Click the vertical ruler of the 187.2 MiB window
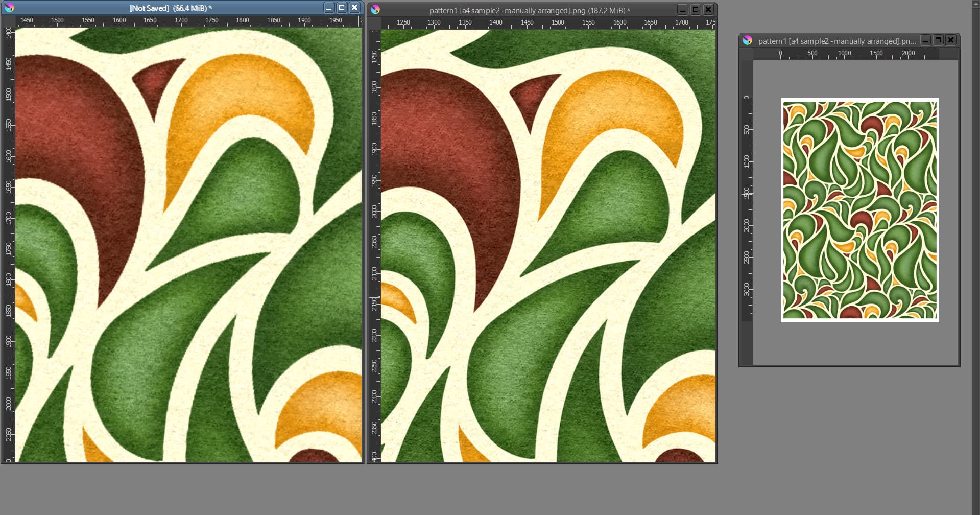Screen dimensions: 980x515 375,246
